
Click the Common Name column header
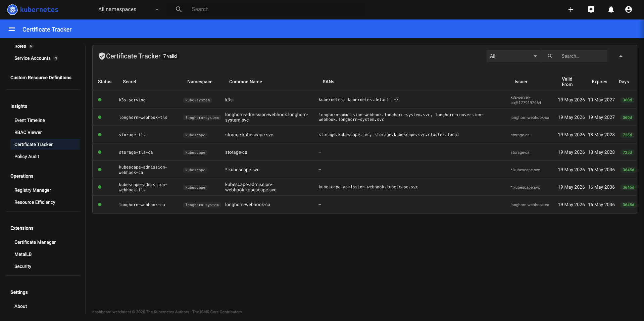(246, 82)
